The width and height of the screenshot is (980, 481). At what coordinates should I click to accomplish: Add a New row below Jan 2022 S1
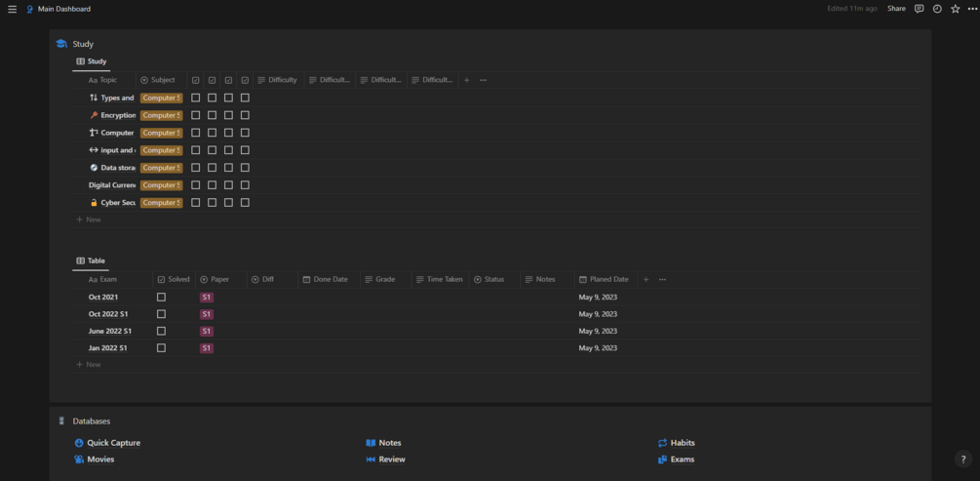click(88, 364)
